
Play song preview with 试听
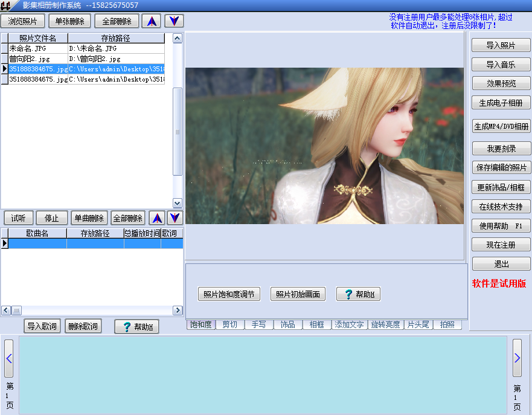(x=18, y=218)
